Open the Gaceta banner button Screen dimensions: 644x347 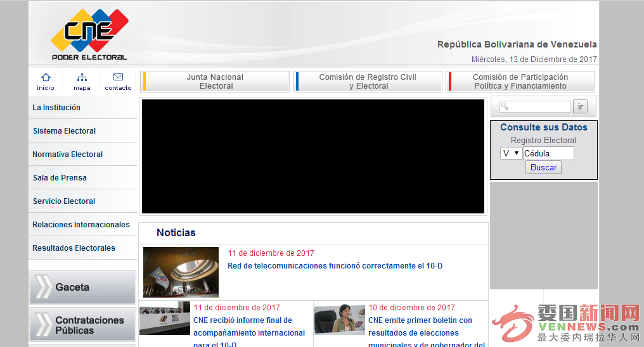82,287
